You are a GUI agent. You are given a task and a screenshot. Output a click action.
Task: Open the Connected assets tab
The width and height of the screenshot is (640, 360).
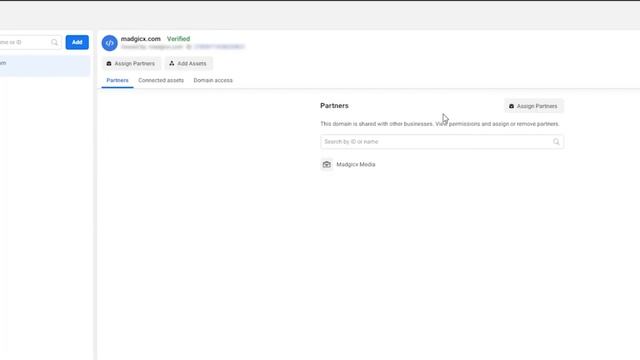[161, 80]
